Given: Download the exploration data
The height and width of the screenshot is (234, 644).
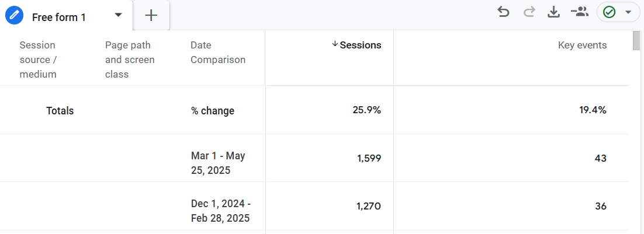Looking at the screenshot, I should [x=554, y=12].
